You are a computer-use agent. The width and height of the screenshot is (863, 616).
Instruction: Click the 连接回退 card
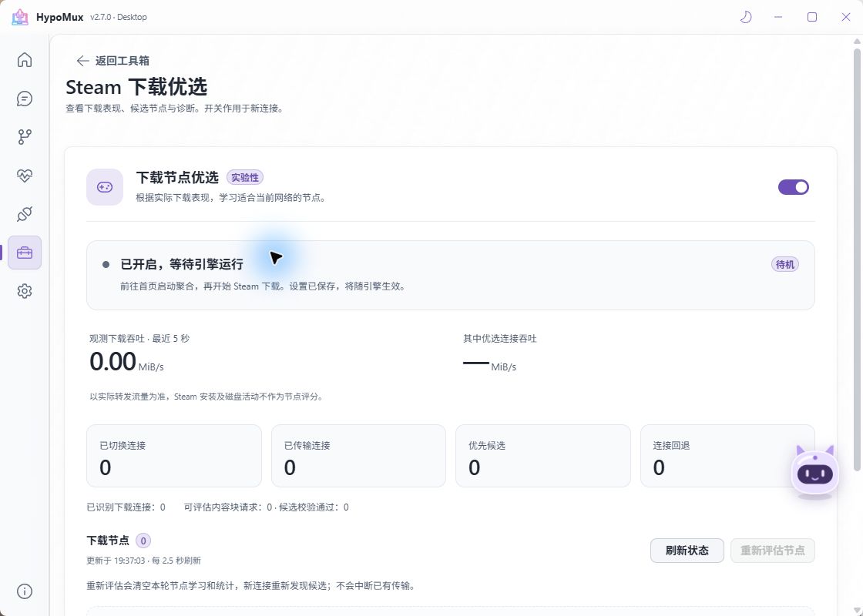(x=727, y=456)
